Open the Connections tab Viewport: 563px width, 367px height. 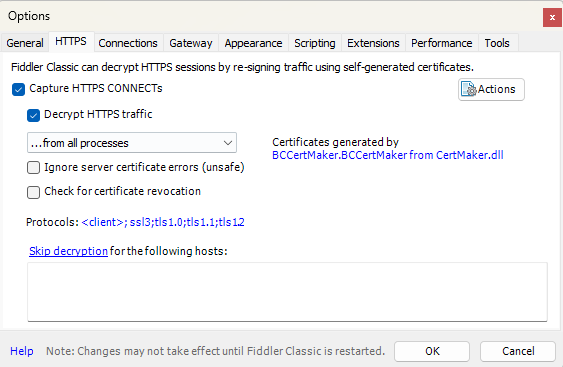click(x=128, y=43)
